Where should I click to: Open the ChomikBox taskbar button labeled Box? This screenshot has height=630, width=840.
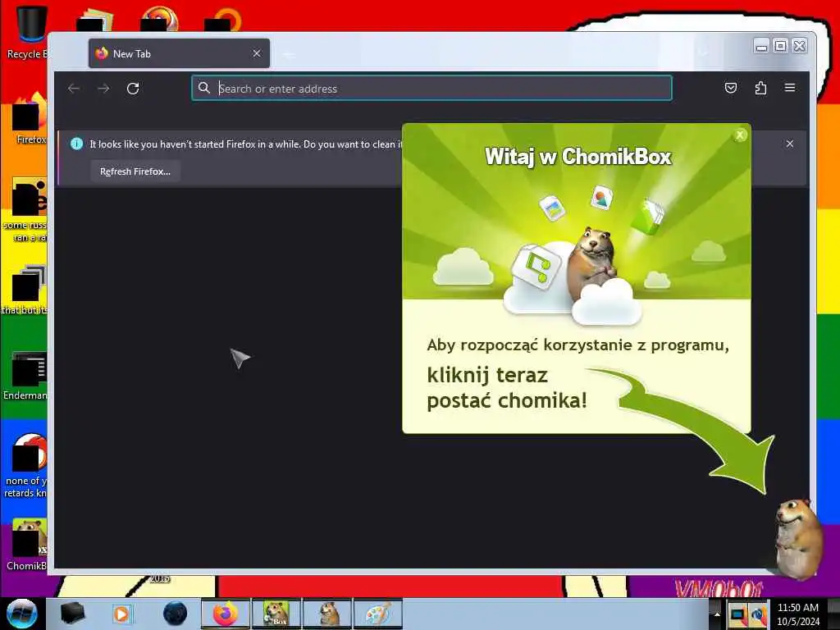276,614
